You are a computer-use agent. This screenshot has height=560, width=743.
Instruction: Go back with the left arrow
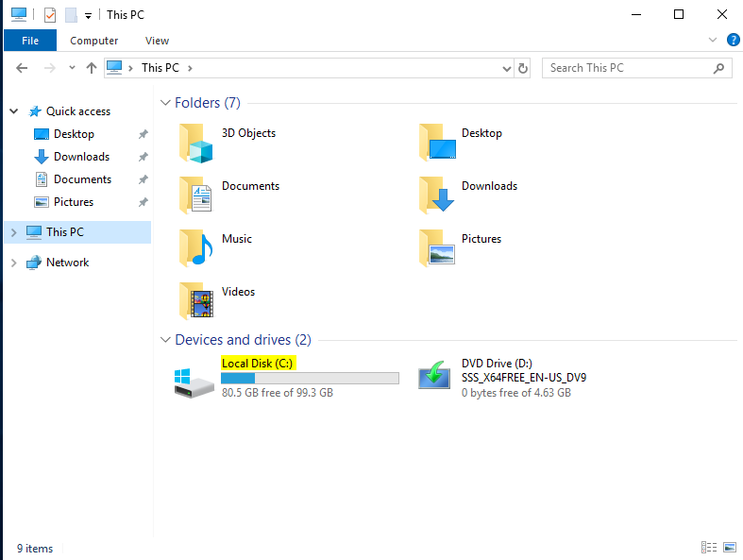(22, 68)
